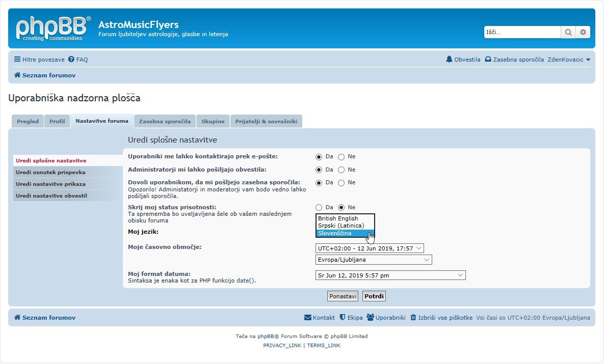Viewport: 604px width, 364px height.
Task: Switch to the Pregled tab
Action: click(28, 121)
